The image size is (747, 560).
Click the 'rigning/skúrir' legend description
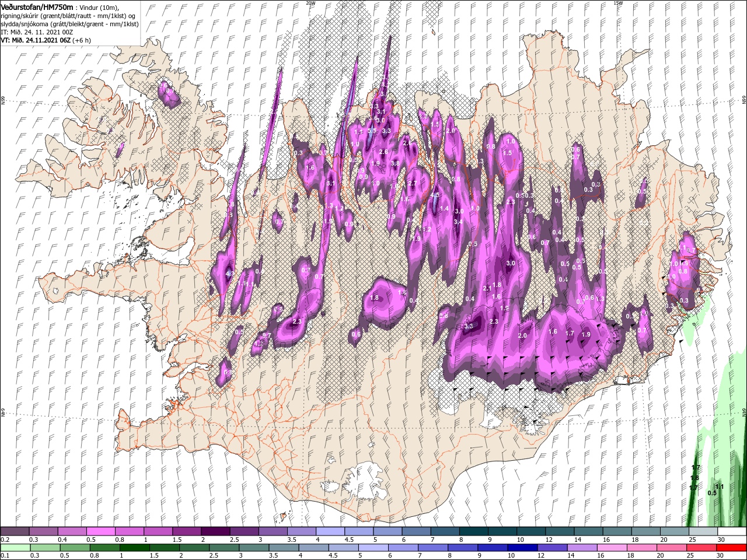[20, 15]
